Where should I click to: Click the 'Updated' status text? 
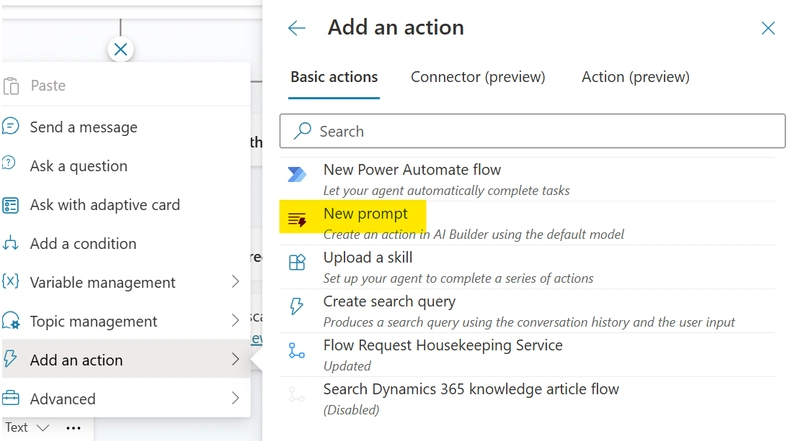click(x=347, y=366)
